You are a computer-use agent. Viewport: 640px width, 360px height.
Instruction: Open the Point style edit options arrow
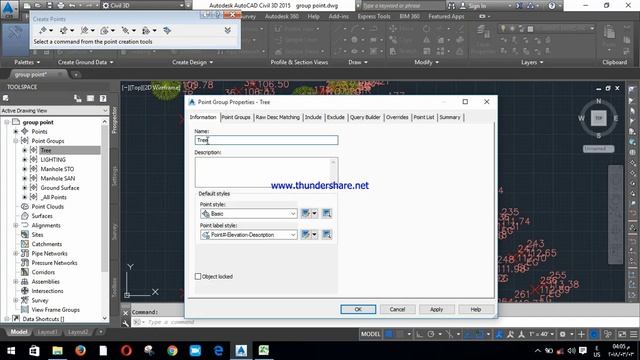pyautogui.click(x=315, y=213)
